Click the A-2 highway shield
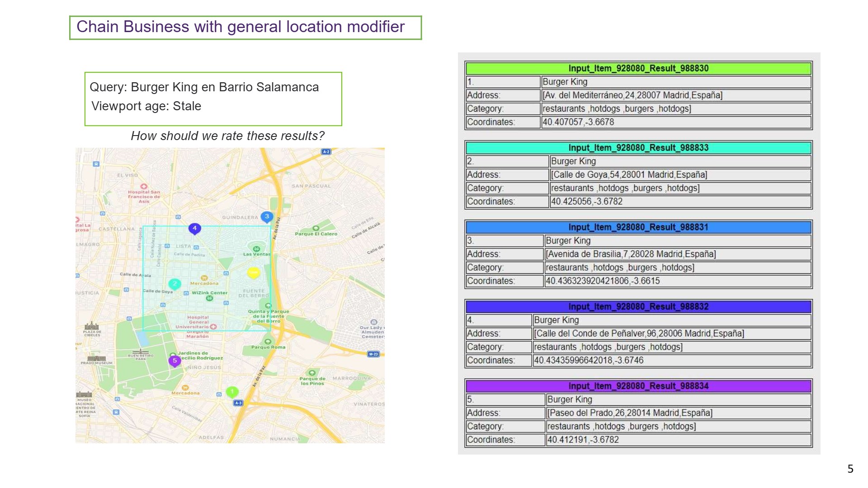Viewport: 868px width, 488px height. [x=326, y=152]
